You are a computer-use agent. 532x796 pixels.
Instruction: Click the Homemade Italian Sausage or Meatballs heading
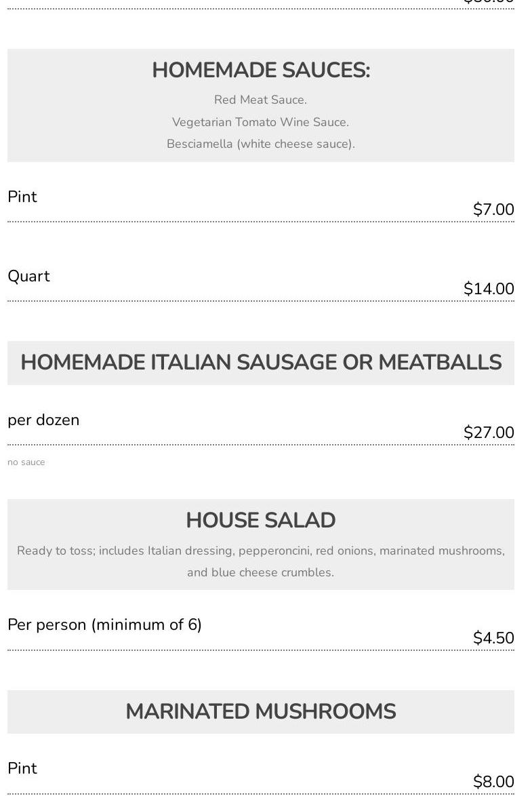pos(261,363)
